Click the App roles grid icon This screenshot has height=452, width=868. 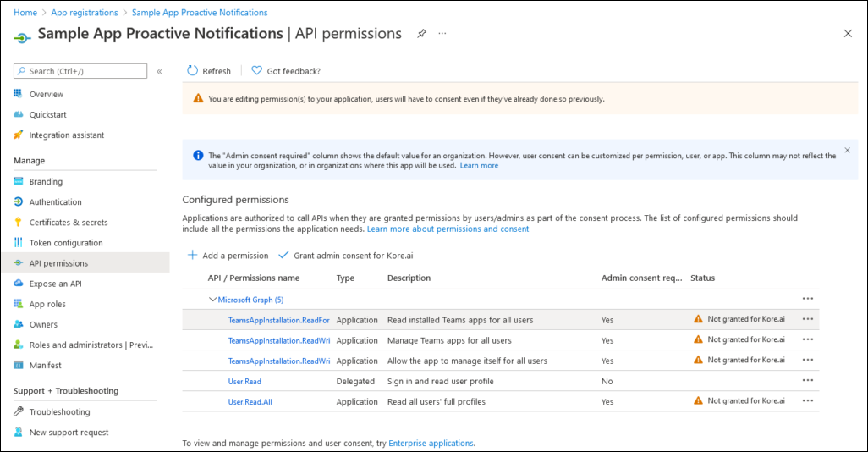click(19, 304)
